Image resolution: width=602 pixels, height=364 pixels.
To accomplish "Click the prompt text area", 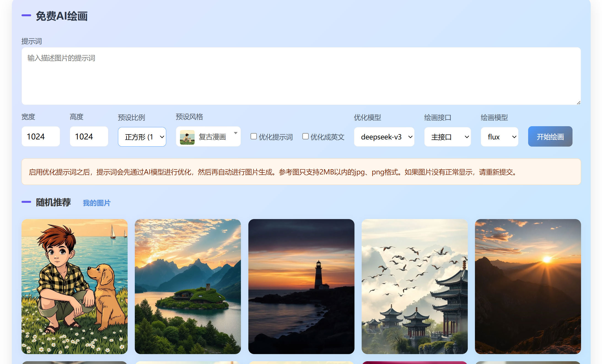I will tap(301, 76).
